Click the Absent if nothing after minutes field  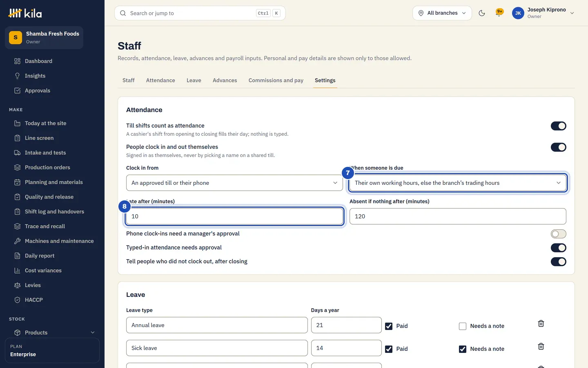pyautogui.click(x=458, y=216)
